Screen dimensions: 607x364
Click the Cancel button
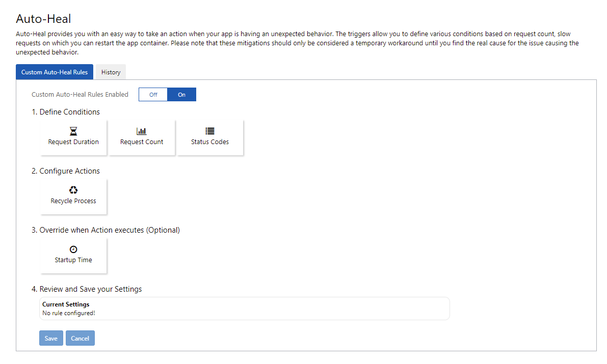coord(80,339)
